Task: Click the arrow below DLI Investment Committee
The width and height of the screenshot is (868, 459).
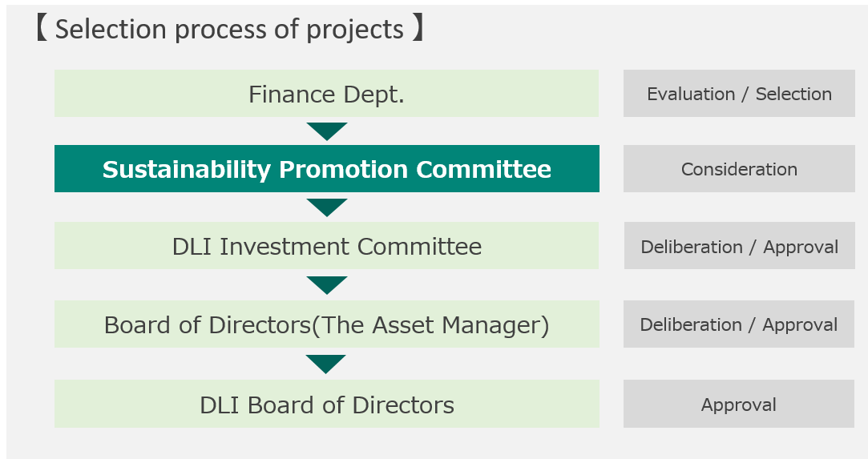Action: [x=327, y=285]
